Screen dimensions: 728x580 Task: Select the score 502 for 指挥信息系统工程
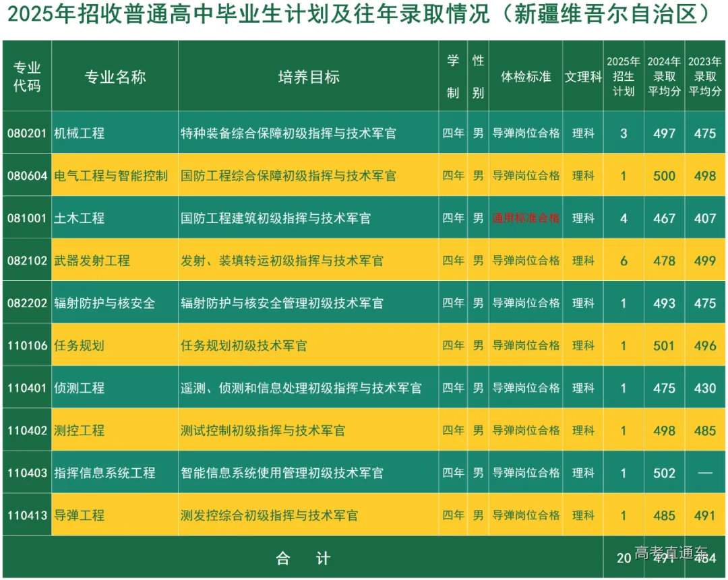665,474
